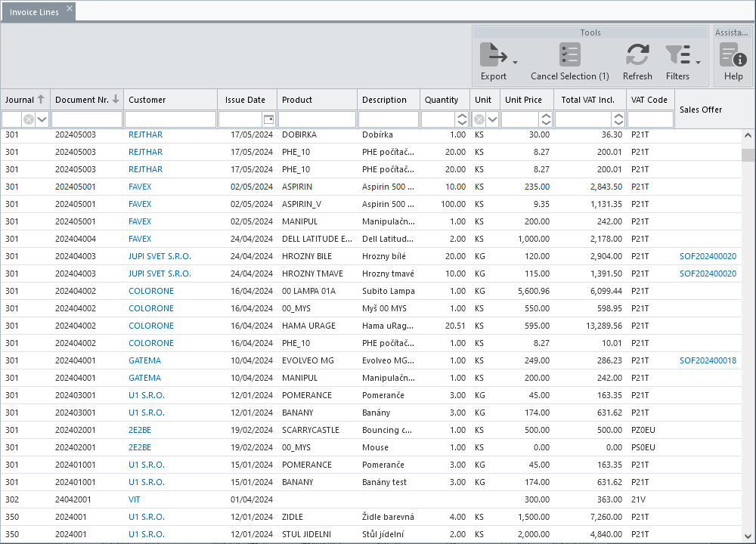Click the Customer filter input field

[x=170, y=119]
